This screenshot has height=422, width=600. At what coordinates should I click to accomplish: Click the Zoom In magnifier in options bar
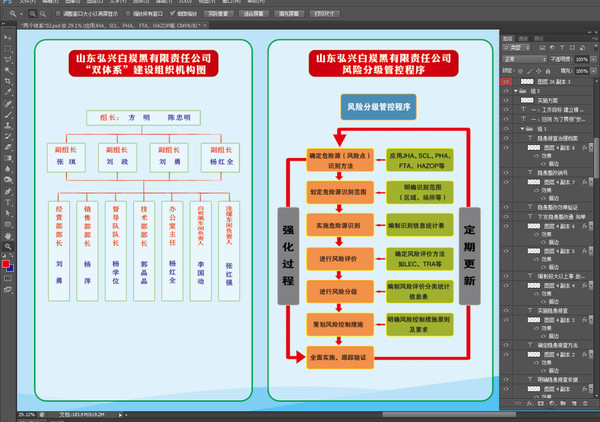pyautogui.click(x=33, y=14)
